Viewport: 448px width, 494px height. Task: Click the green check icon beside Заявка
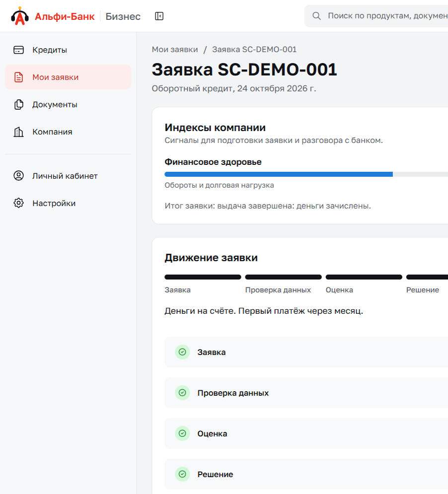pyautogui.click(x=182, y=352)
